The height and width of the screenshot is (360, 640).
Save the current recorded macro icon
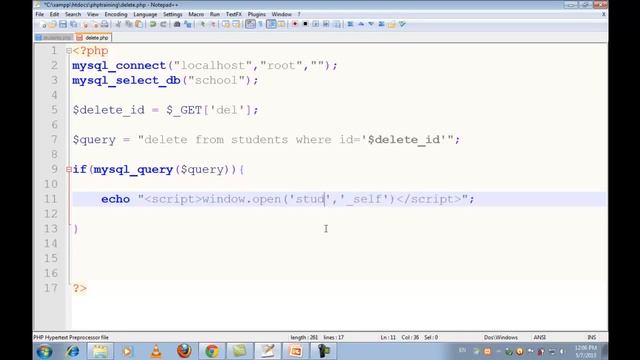[x=337, y=24]
